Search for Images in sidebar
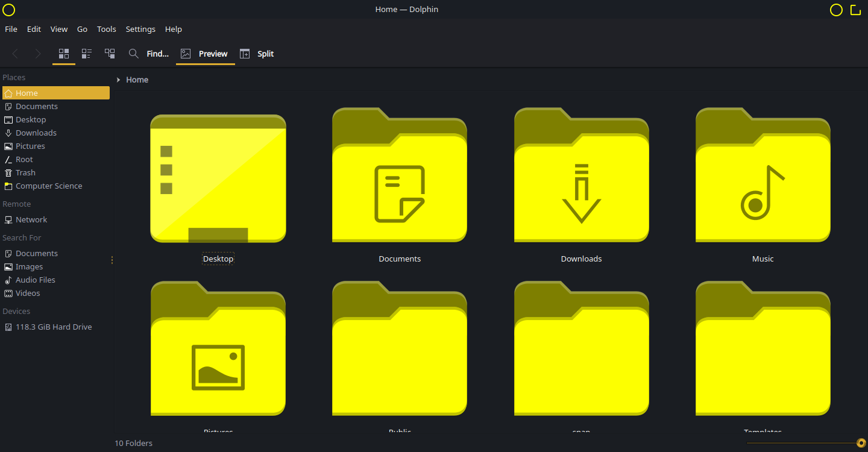868x452 pixels. click(x=56, y=266)
